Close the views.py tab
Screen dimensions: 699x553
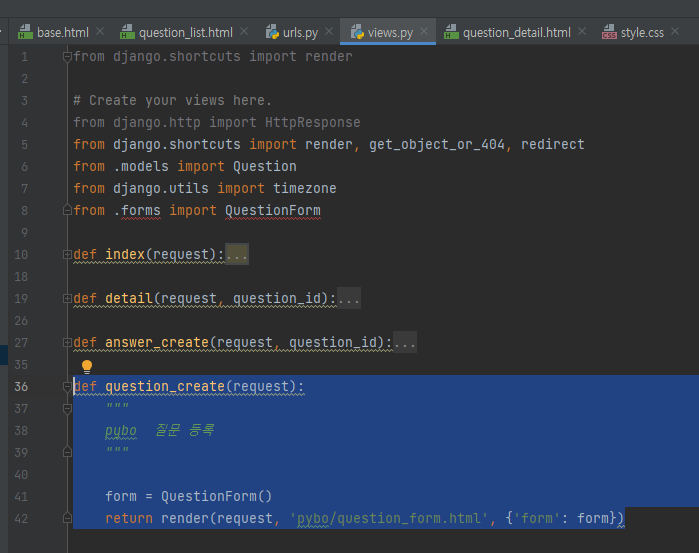pyautogui.click(x=424, y=32)
